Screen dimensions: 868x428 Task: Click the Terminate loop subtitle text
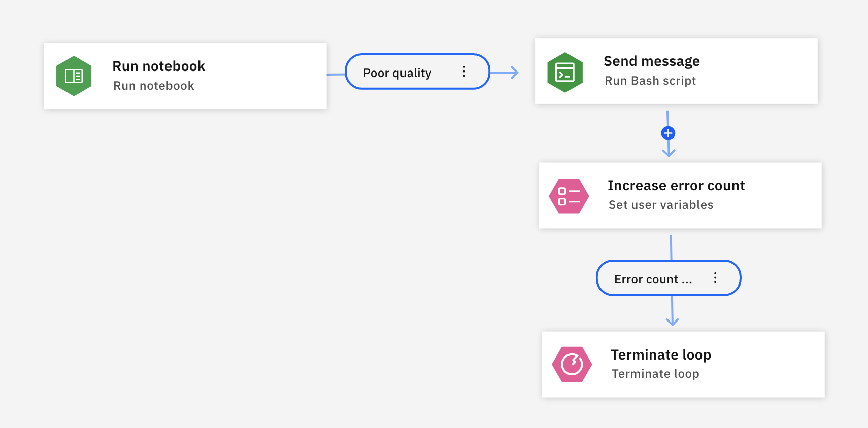tap(655, 374)
